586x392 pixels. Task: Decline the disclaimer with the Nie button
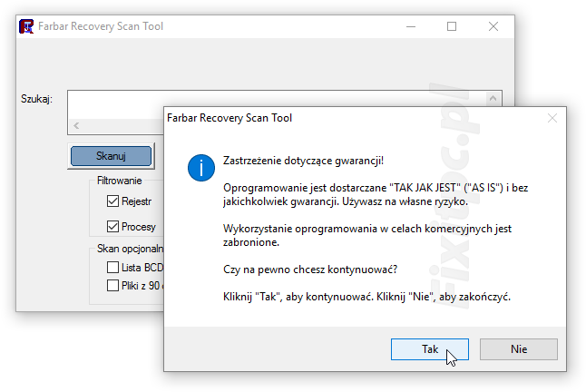pyautogui.click(x=519, y=349)
